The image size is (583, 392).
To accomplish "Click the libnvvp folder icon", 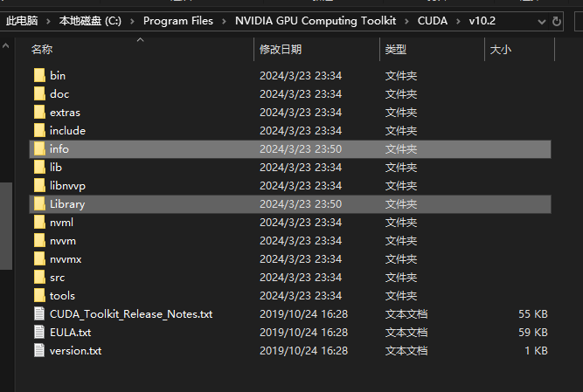I will pyautogui.click(x=39, y=186).
